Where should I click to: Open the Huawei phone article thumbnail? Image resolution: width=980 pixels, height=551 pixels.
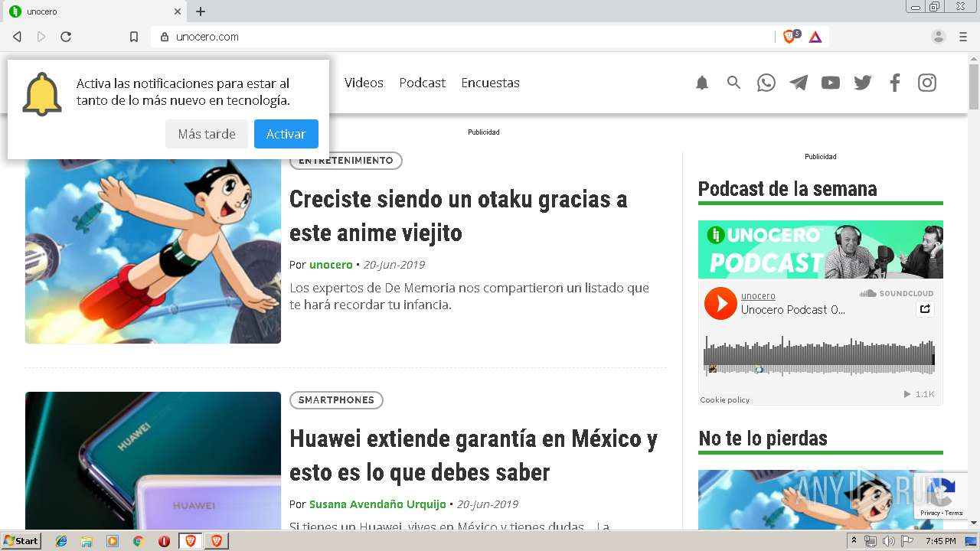[153, 460]
